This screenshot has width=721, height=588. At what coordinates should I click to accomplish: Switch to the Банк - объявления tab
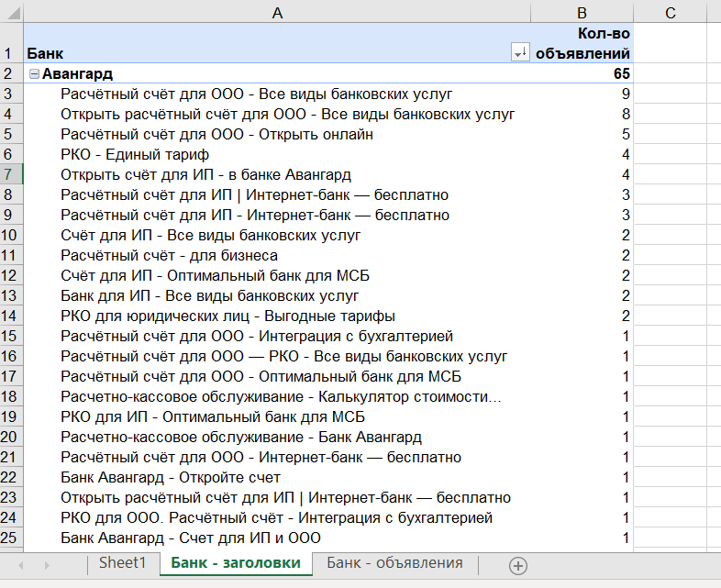click(394, 562)
